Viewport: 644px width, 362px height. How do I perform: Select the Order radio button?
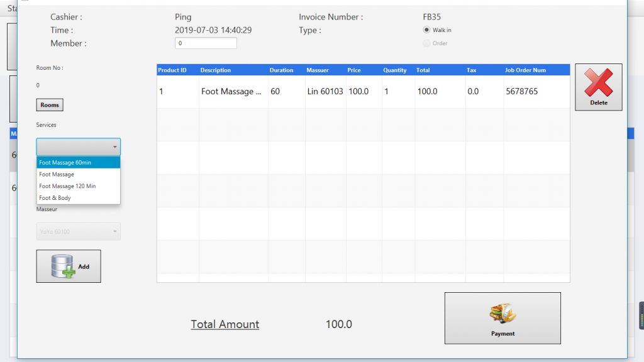click(x=427, y=43)
